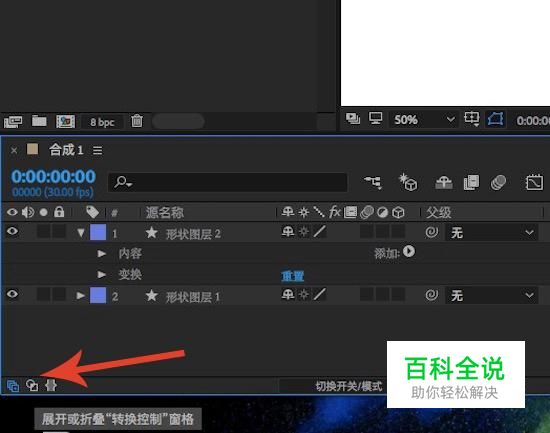Click the 源名称 column header
Image resolution: width=550 pixels, height=433 pixels.
(x=165, y=212)
